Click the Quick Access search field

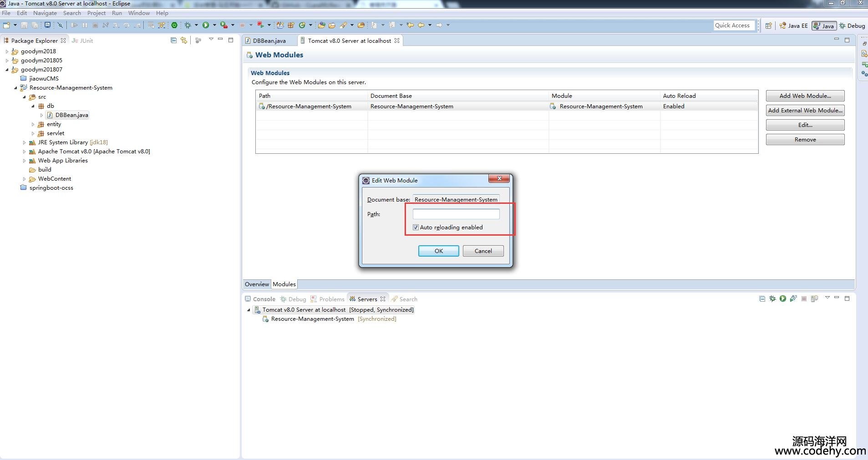coord(734,25)
